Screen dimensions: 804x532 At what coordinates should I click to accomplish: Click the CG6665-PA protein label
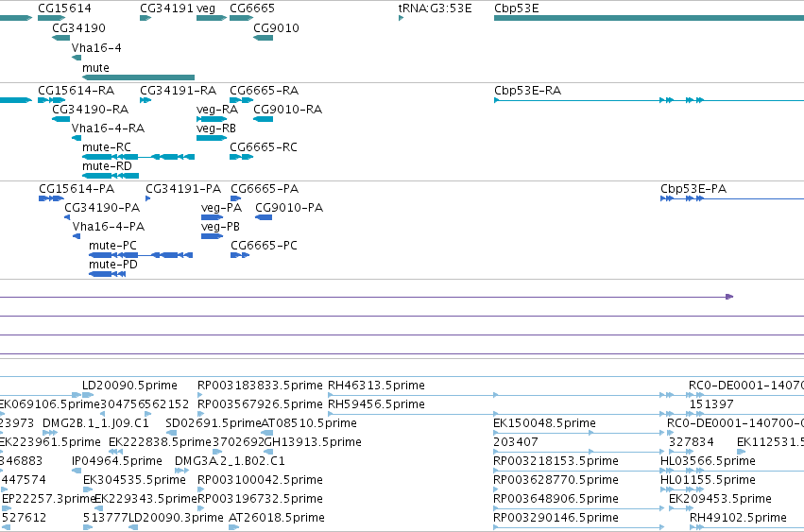[x=265, y=189]
